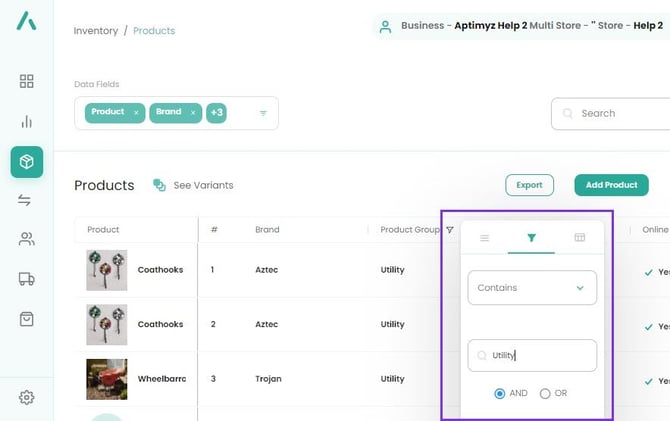Remove the Product data field tag
670x421 pixels.
click(x=136, y=113)
